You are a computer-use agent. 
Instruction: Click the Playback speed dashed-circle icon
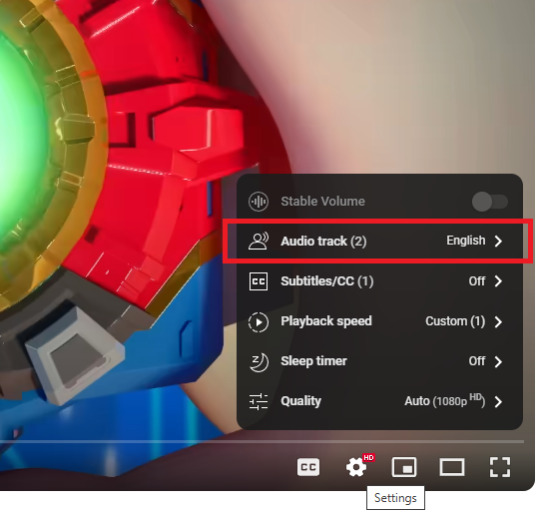pyautogui.click(x=258, y=322)
